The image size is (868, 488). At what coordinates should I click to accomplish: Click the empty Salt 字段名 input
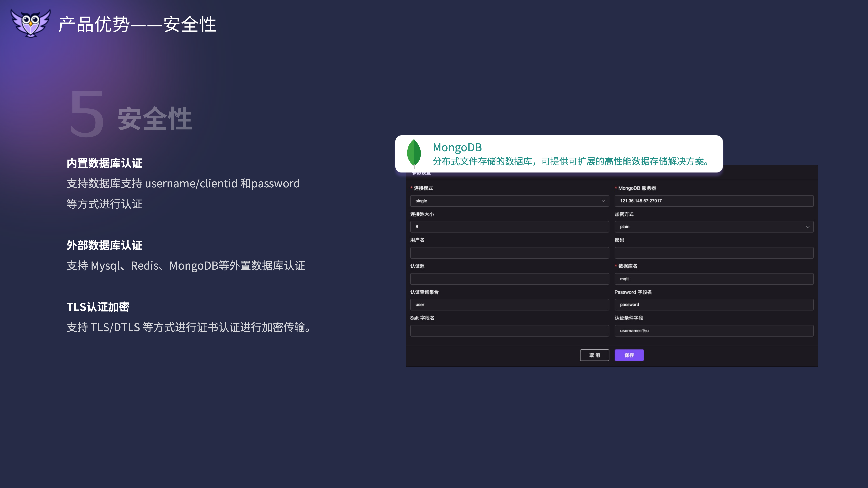(509, 330)
